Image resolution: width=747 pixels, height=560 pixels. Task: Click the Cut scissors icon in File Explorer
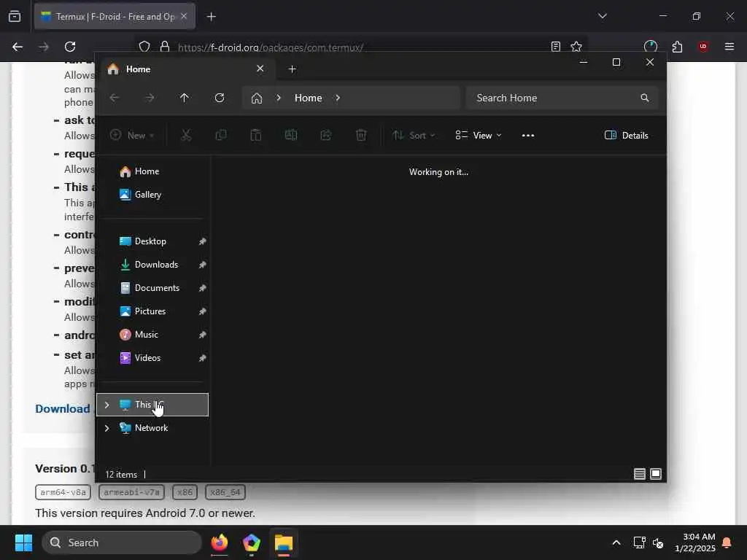tap(186, 135)
